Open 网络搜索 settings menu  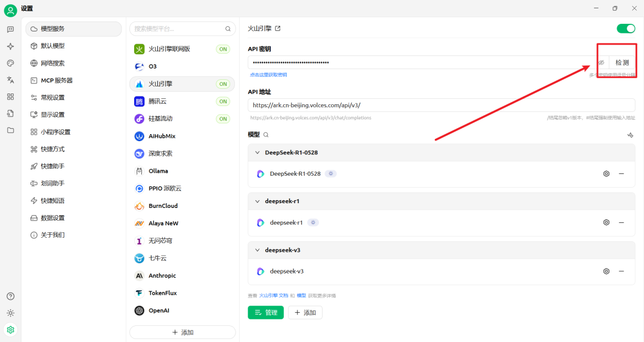73,63
